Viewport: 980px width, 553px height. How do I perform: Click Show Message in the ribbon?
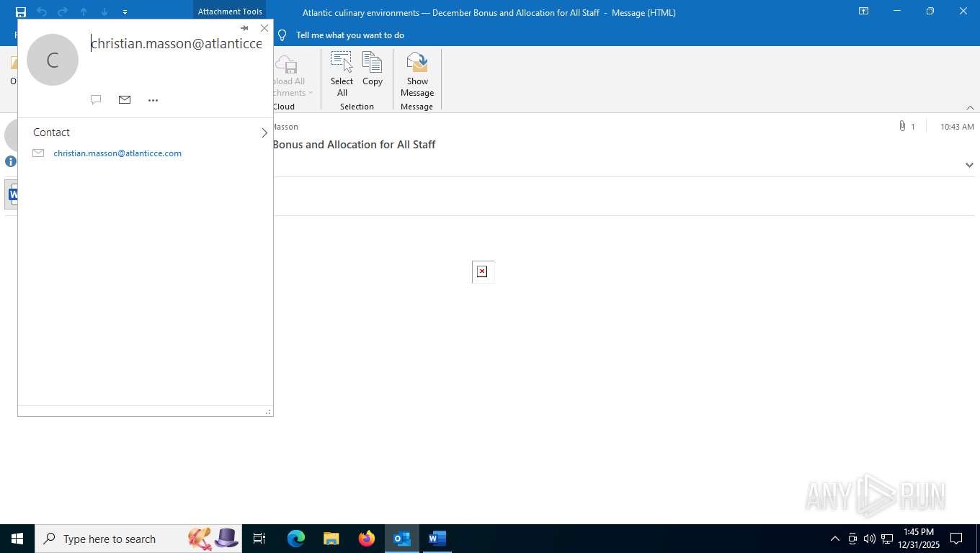(417, 73)
